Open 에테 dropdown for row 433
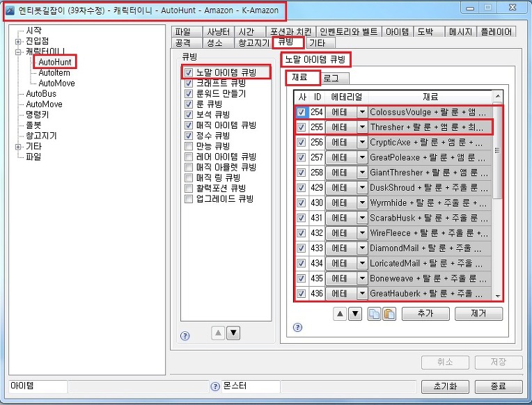 [x=362, y=248]
